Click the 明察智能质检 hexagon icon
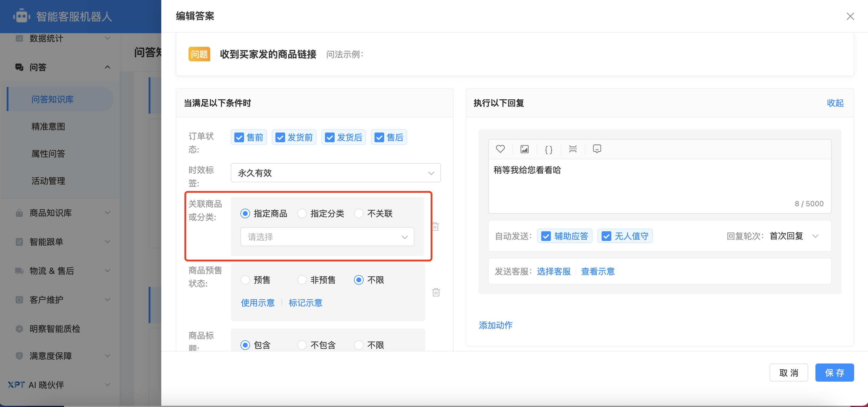The height and width of the screenshot is (407, 868). (20, 329)
